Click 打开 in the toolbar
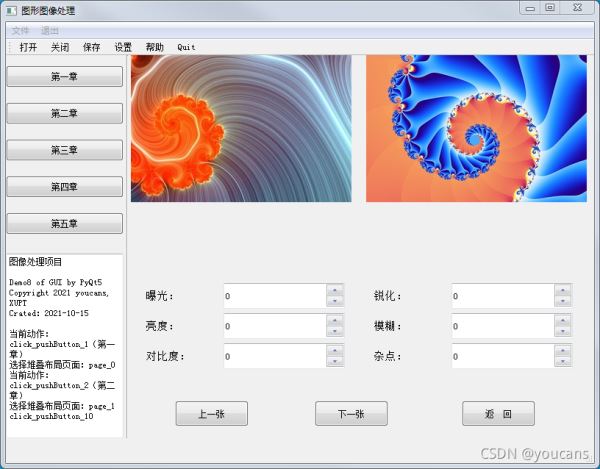600x469 pixels. coord(28,47)
